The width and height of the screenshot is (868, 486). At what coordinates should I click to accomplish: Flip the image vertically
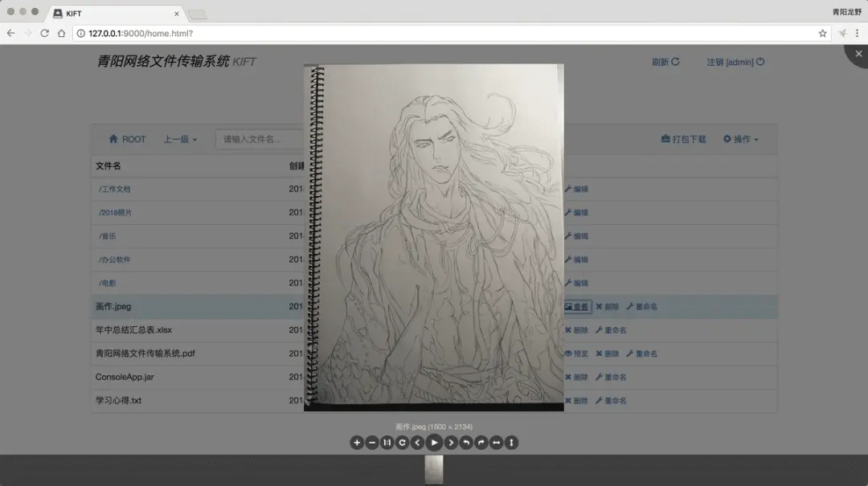tap(511, 443)
